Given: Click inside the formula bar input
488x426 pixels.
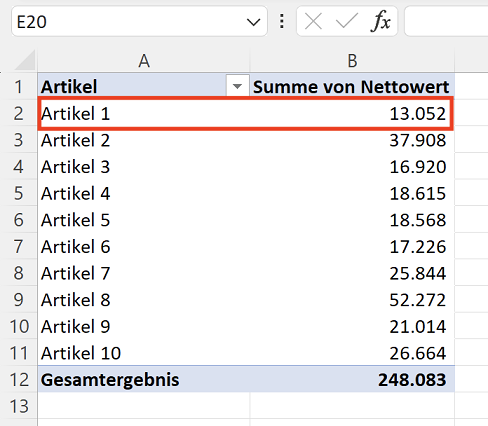Looking at the screenshot, I should point(446,22).
